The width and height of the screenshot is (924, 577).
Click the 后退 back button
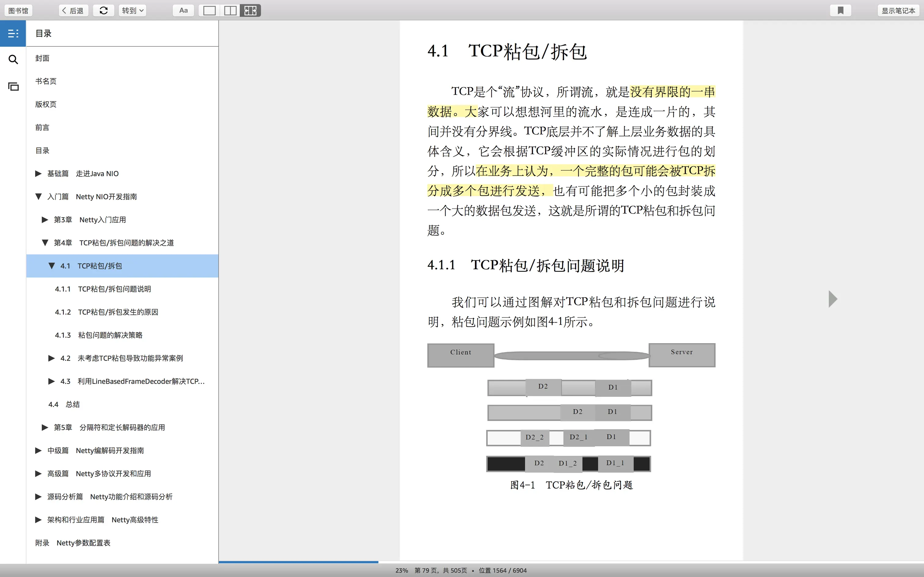(x=73, y=11)
